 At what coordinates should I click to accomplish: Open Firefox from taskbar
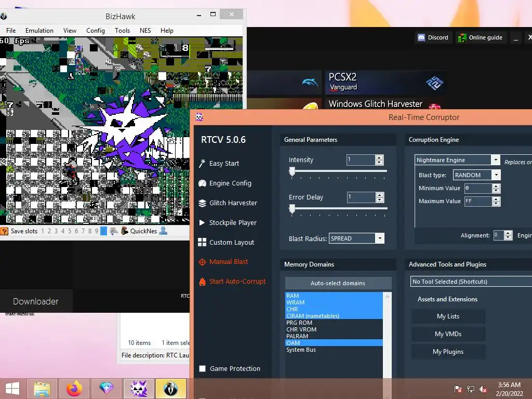pyautogui.click(x=74, y=389)
